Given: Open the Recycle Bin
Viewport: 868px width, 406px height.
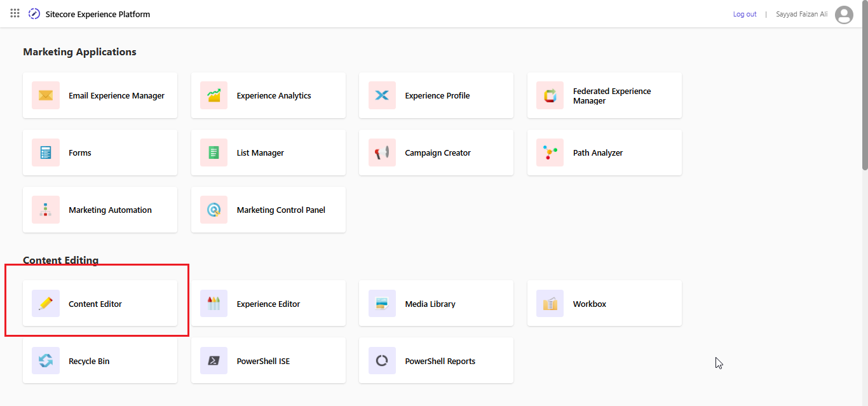Looking at the screenshot, I should point(89,360).
